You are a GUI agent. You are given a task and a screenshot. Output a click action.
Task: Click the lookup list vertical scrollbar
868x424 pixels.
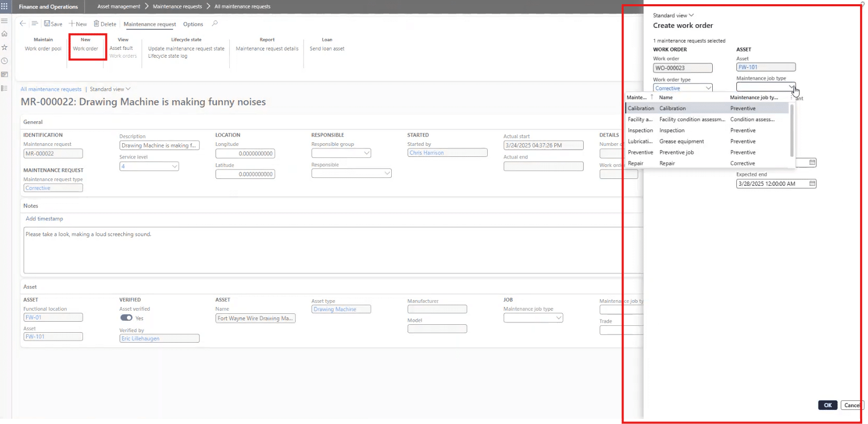pos(791,129)
